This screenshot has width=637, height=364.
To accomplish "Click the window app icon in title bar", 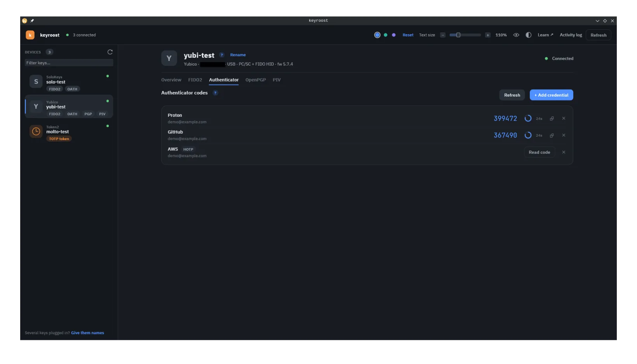I will coord(24,21).
